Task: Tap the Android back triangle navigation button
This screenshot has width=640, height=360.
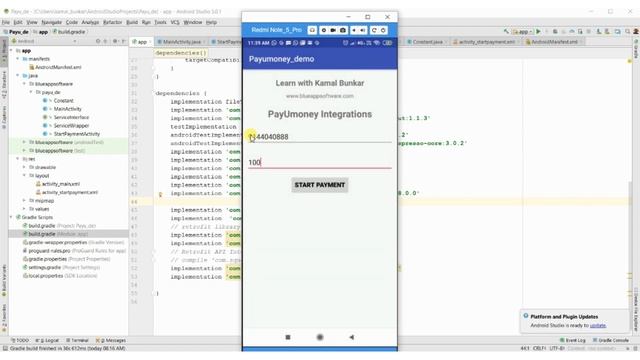Action: pos(351,337)
